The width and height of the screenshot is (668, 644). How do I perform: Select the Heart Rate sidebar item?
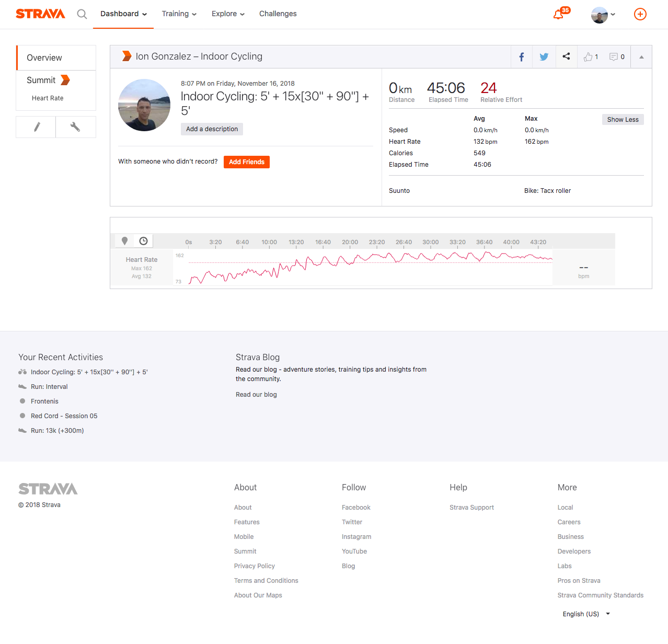tap(48, 98)
